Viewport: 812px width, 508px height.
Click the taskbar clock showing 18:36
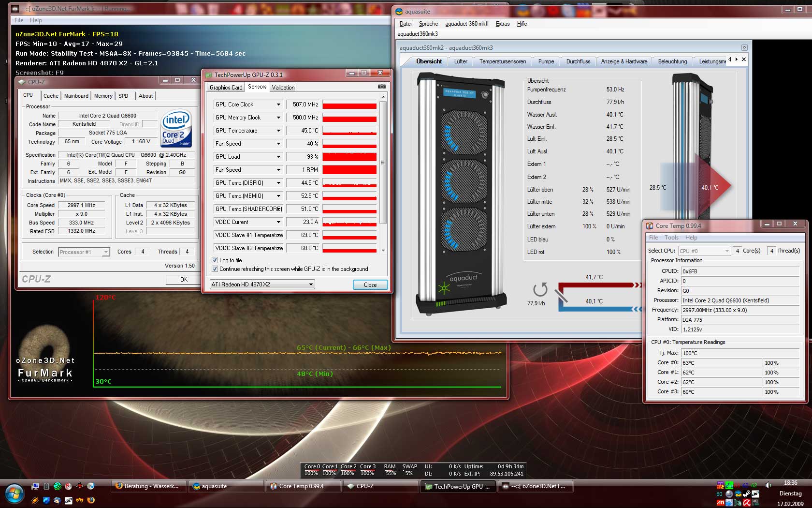click(791, 483)
